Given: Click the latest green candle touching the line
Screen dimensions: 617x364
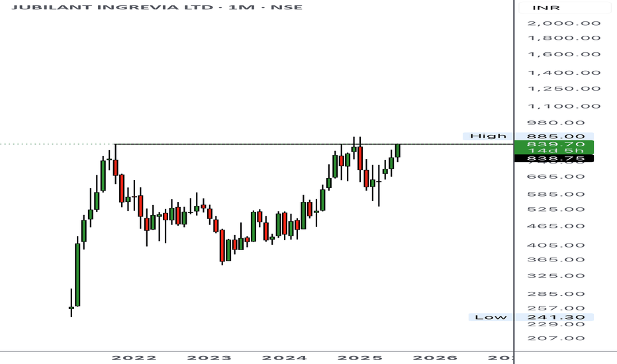Looking at the screenshot, I should tap(398, 152).
